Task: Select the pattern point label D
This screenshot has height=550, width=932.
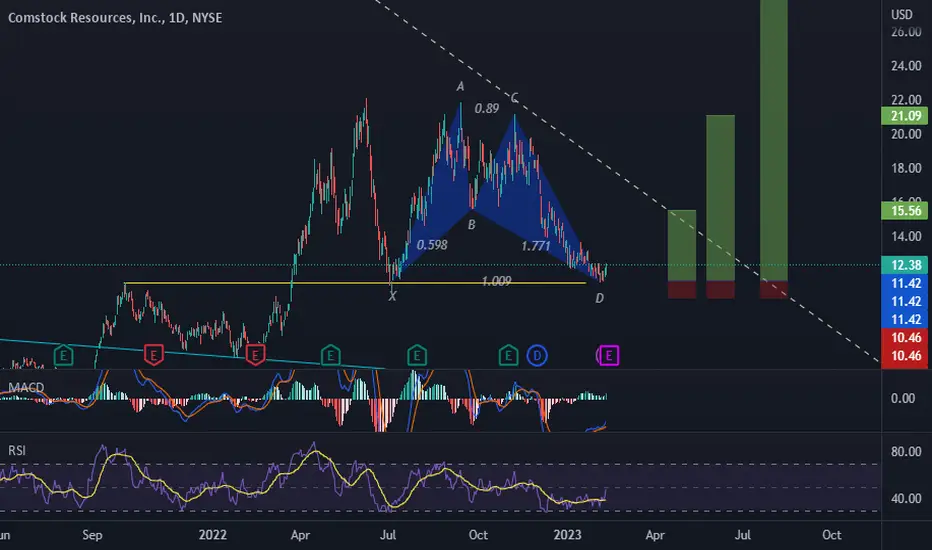Action: click(599, 298)
